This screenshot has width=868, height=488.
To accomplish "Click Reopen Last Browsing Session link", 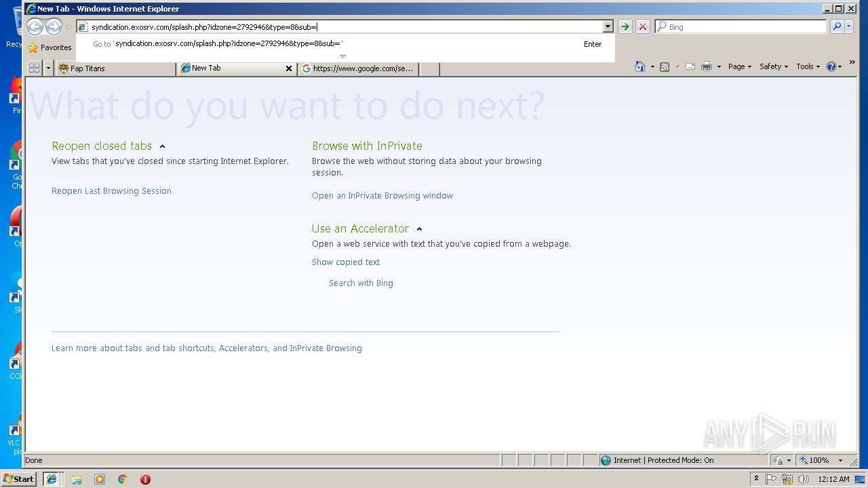I will point(111,191).
